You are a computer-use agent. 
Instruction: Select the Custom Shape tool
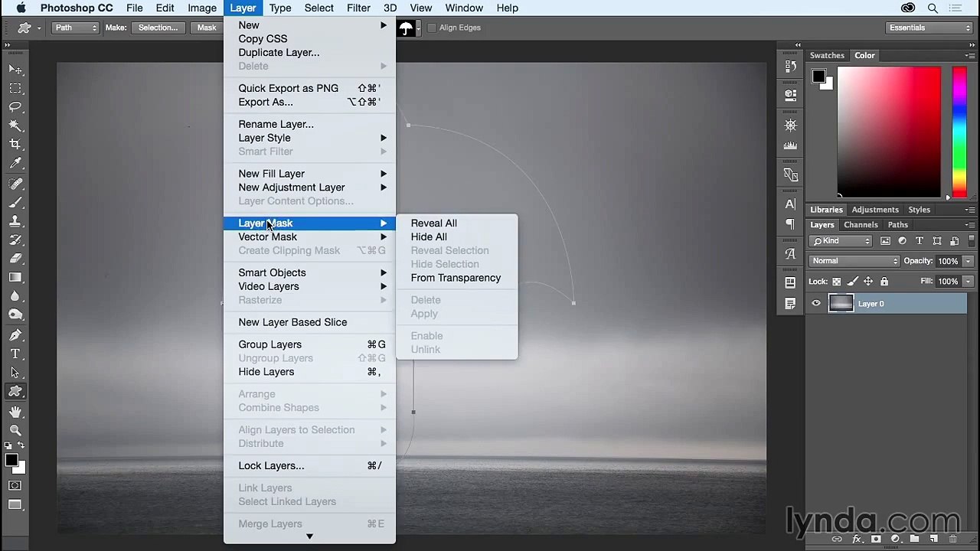pos(15,392)
